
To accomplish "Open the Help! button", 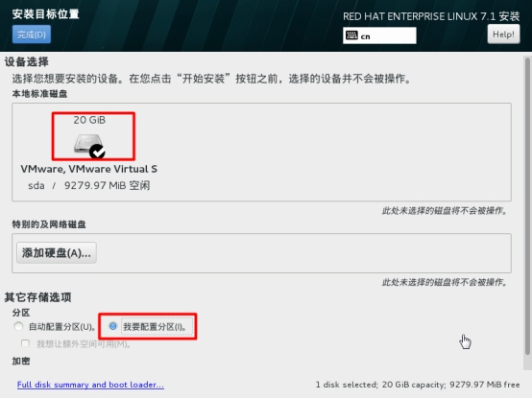I will tap(503, 34).
